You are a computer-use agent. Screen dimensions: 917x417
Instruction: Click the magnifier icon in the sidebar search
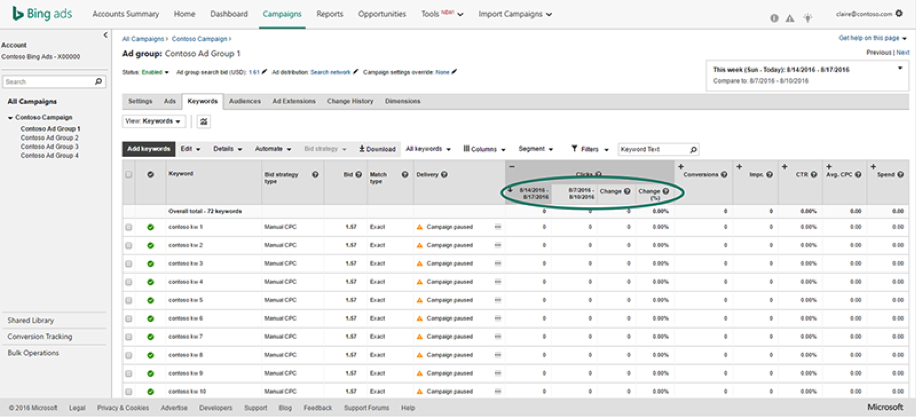coord(98,82)
